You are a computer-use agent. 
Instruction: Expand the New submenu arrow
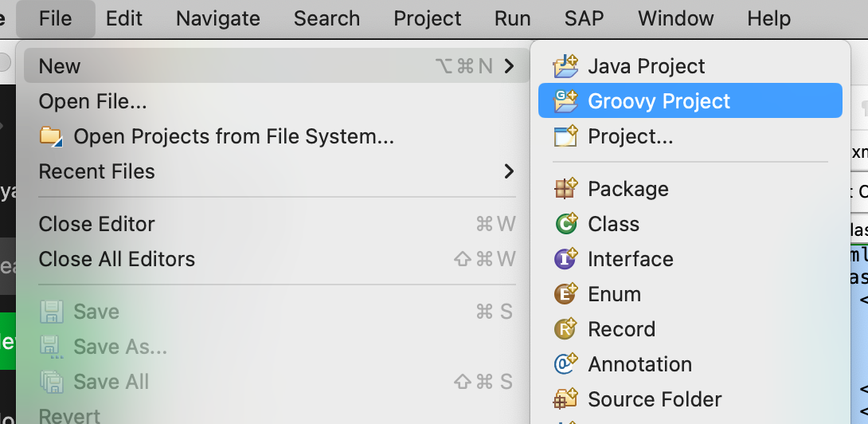click(509, 66)
